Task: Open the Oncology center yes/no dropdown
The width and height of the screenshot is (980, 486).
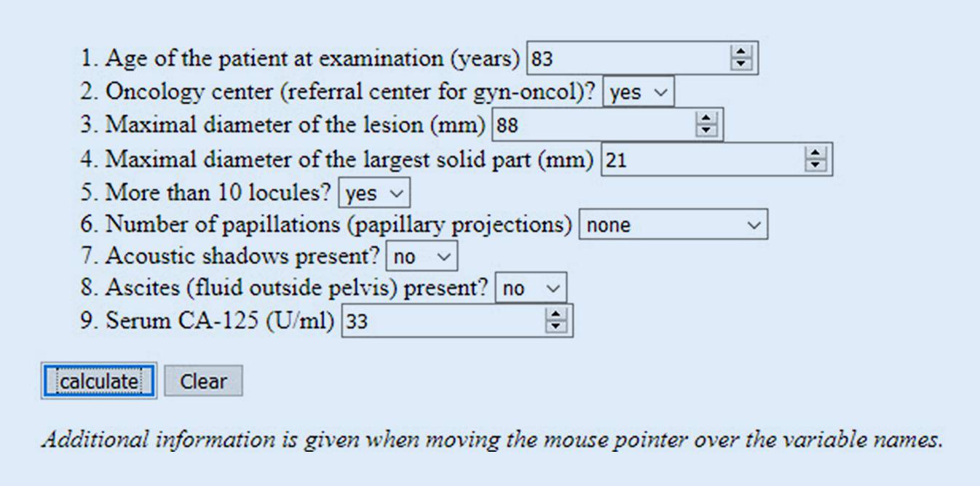Action: click(639, 93)
